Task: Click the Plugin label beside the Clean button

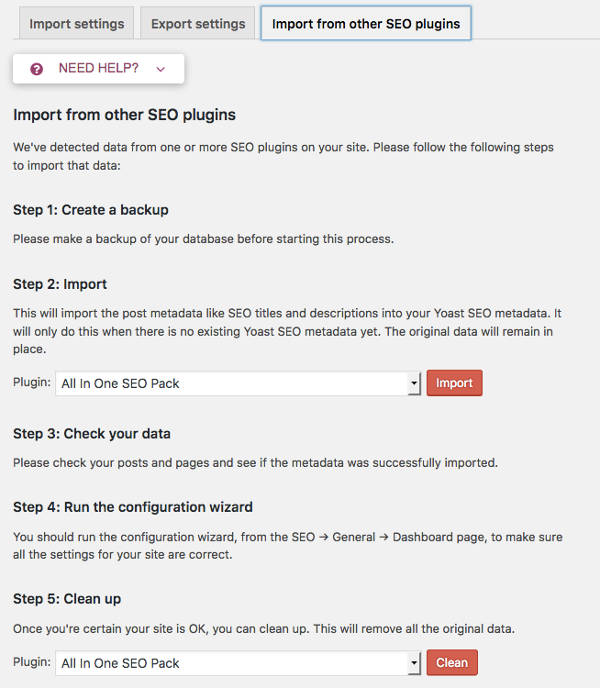Action: tap(32, 662)
